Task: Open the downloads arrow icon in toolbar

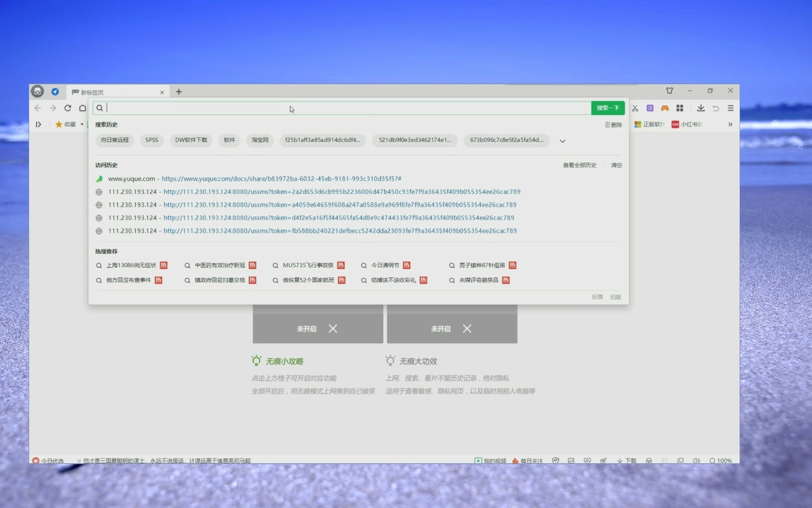Action: [x=701, y=108]
